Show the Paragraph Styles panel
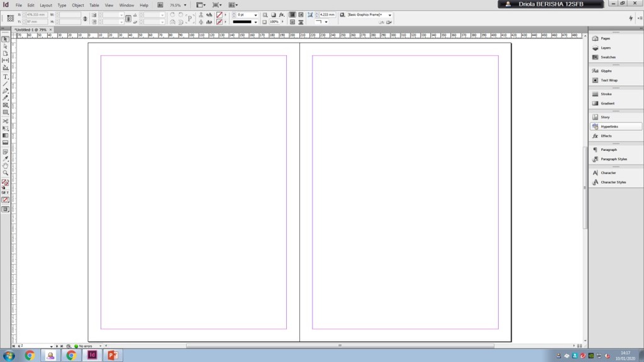The width and height of the screenshot is (644, 362). coord(613,159)
